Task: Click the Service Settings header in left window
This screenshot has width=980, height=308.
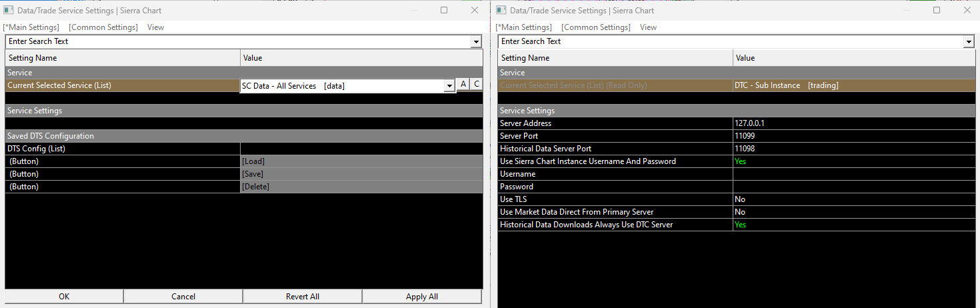Action: tap(244, 111)
